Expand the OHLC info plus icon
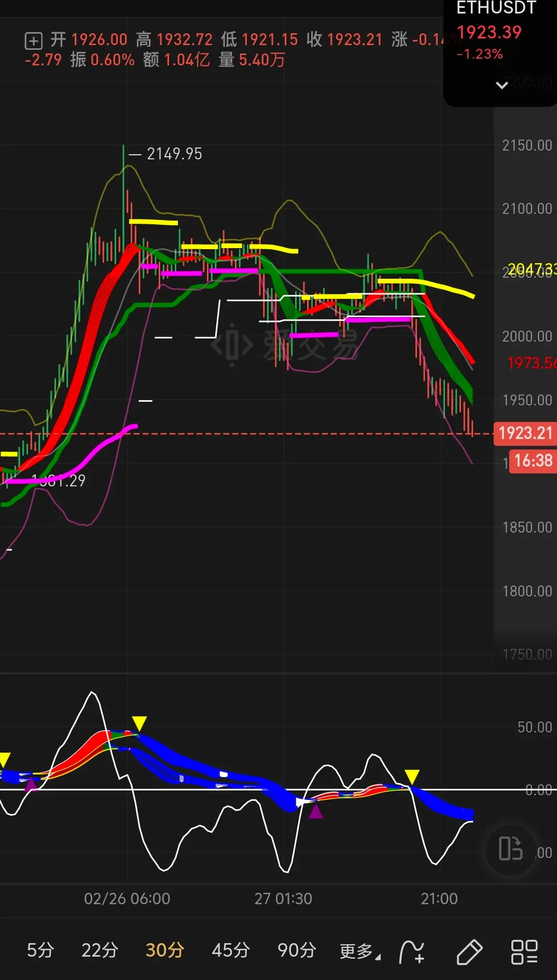 click(33, 40)
